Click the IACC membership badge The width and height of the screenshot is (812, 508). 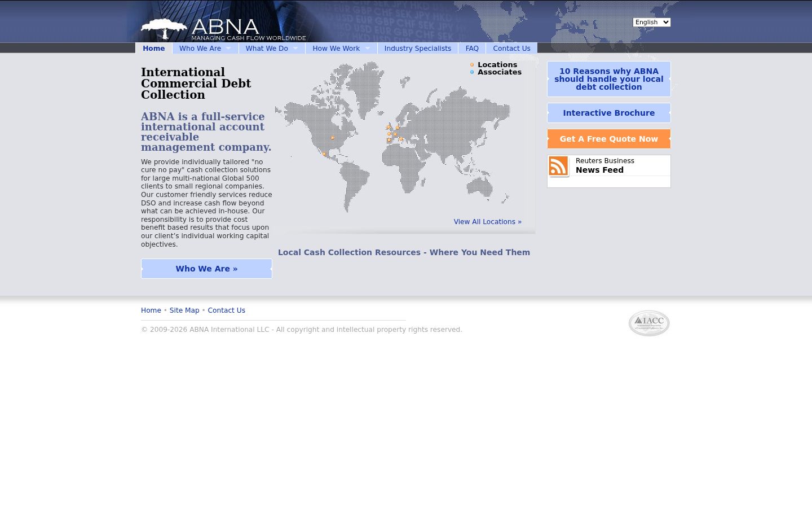(x=649, y=323)
